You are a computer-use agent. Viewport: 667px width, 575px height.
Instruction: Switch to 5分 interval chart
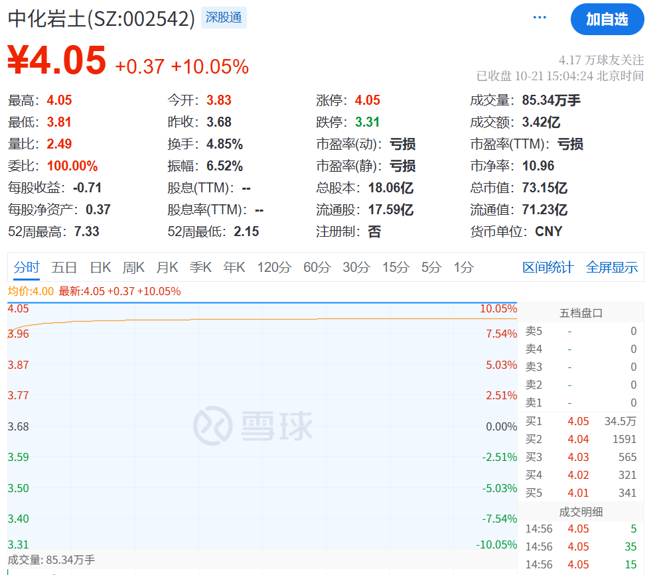(431, 267)
